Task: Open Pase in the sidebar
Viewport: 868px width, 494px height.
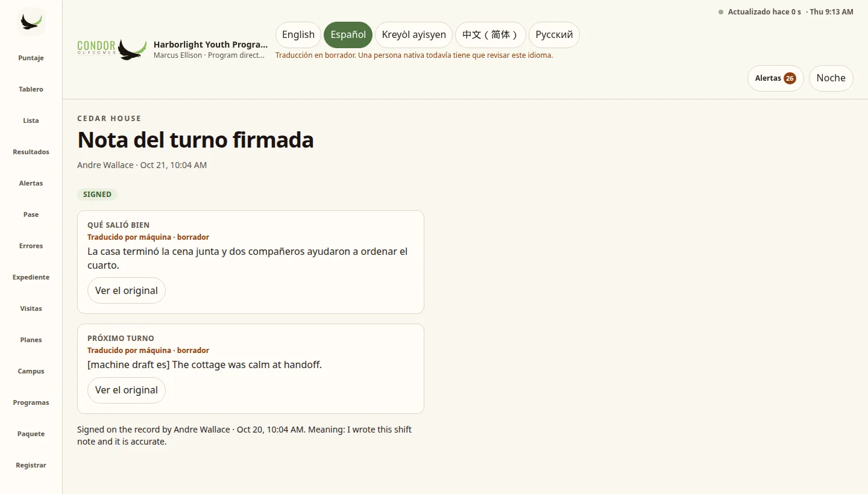Action: tap(31, 214)
